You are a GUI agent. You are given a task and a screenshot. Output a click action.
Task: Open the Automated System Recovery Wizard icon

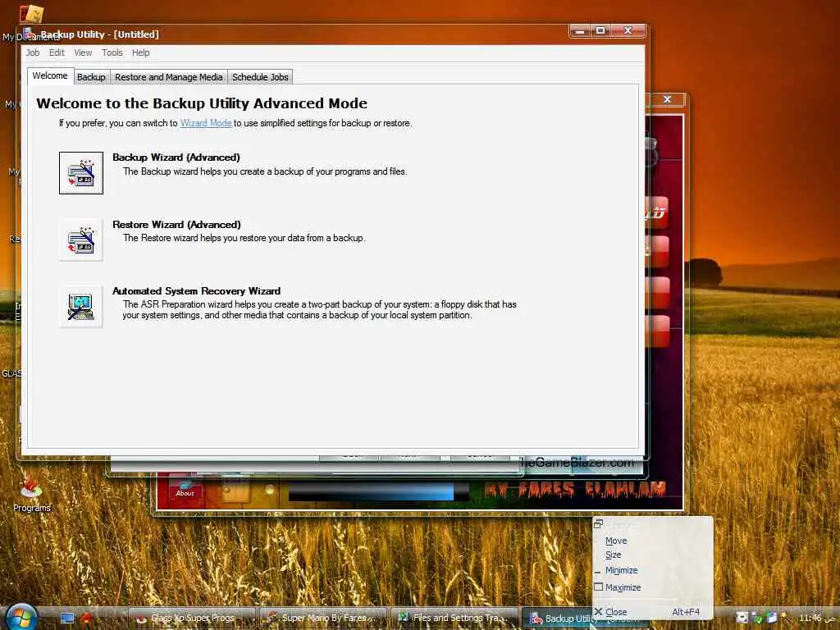81,307
